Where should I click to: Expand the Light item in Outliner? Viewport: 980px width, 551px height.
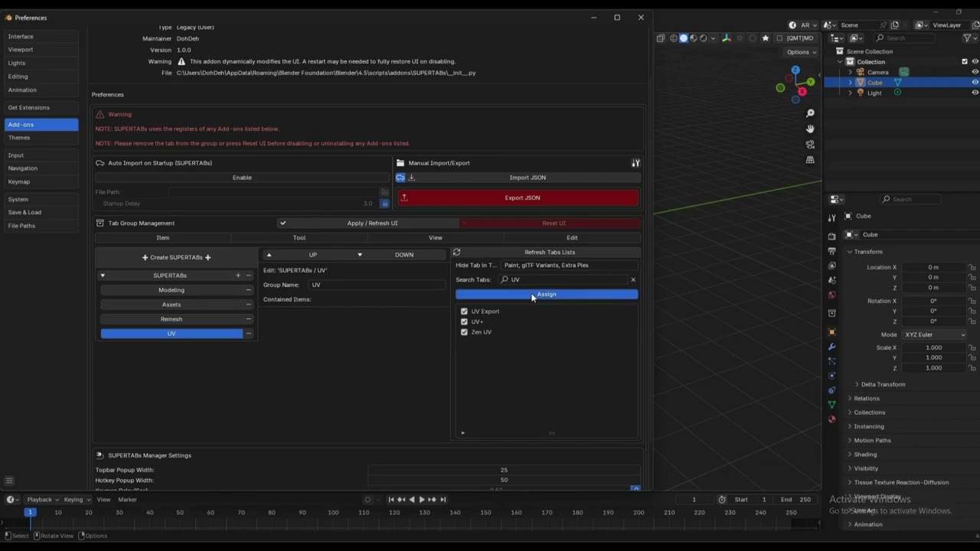850,93
